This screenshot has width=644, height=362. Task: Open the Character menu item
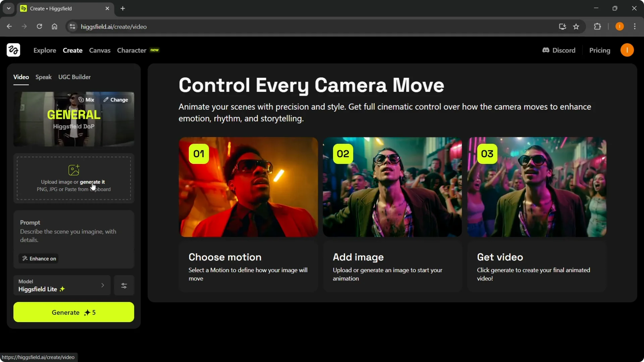pos(131,50)
